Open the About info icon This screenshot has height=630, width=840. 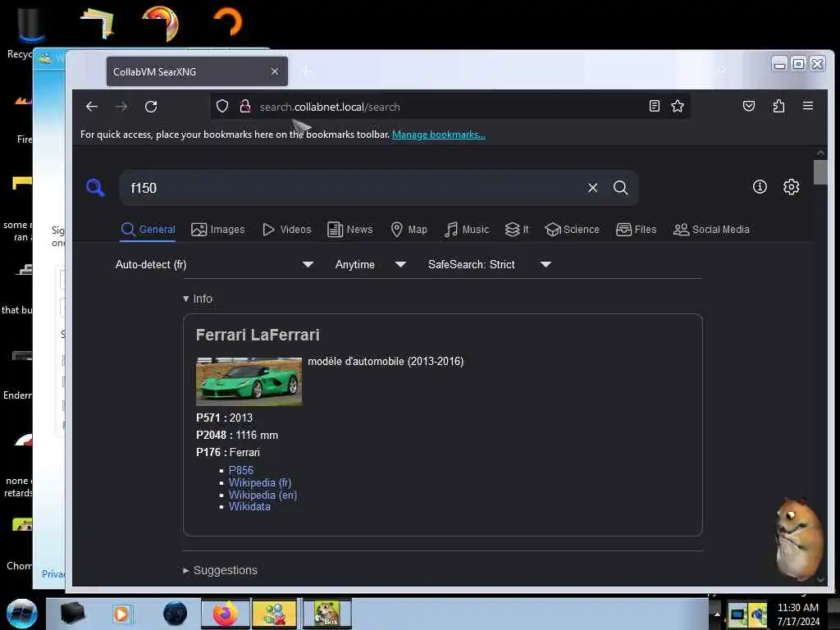pos(760,186)
